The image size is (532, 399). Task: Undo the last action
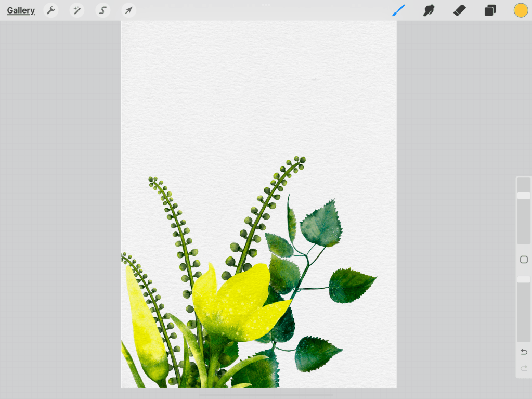[x=524, y=352]
